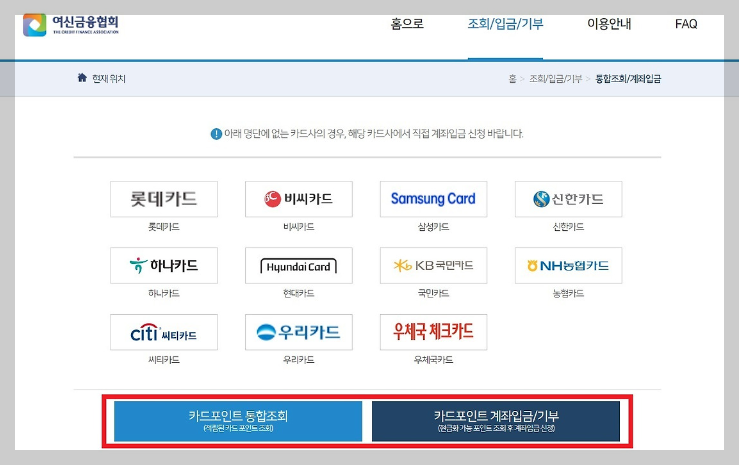Click the notice about 계좌입금 신청
Screen dimensions: 739x465
tap(374, 134)
